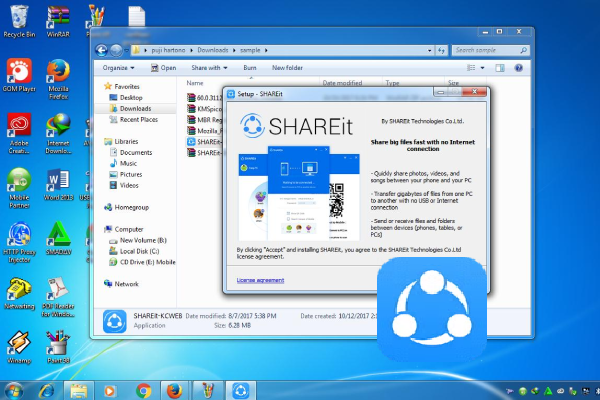Launch Mobile Partner desktop shortcut

tap(19, 188)
